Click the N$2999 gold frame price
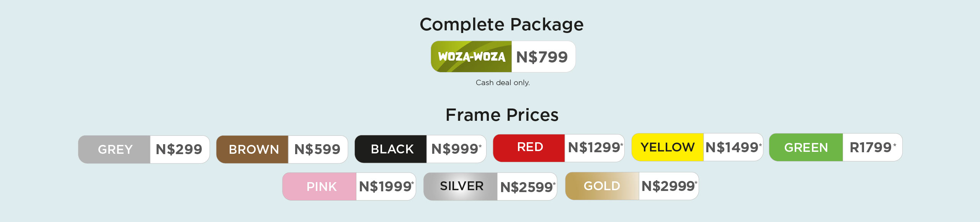980x222 pixels. tap(670, 186)
